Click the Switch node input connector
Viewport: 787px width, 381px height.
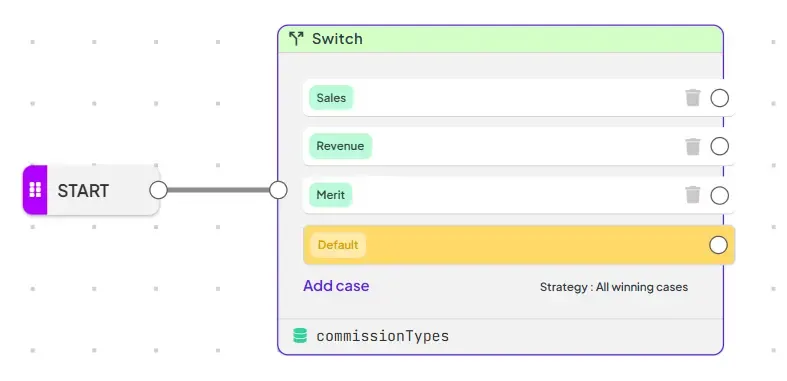(x=278, y=190)
